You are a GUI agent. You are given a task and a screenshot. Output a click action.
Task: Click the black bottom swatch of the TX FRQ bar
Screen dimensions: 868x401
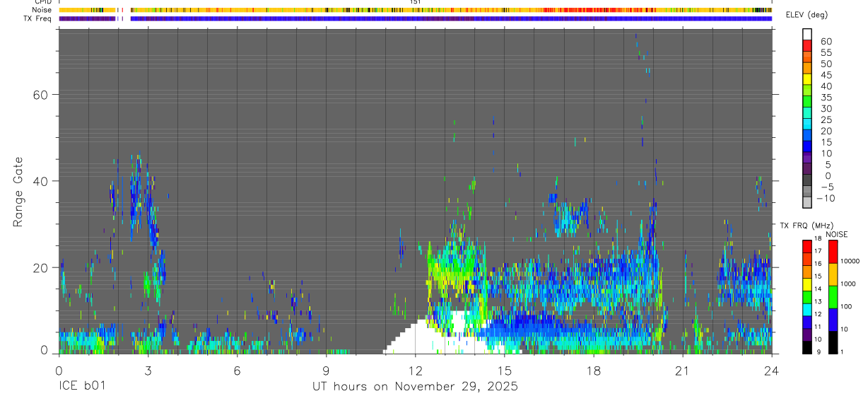coord(807,347)
